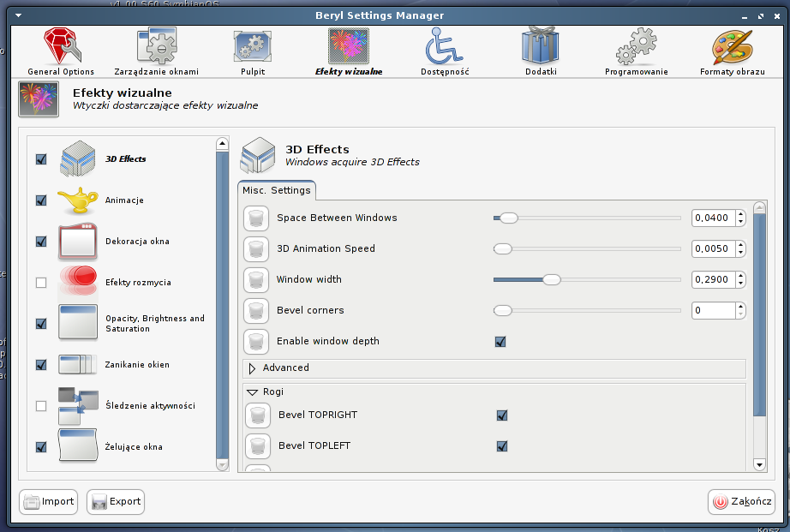
Task: Increase Bevel corners spinner value
Action: click(x=740, y=307)
